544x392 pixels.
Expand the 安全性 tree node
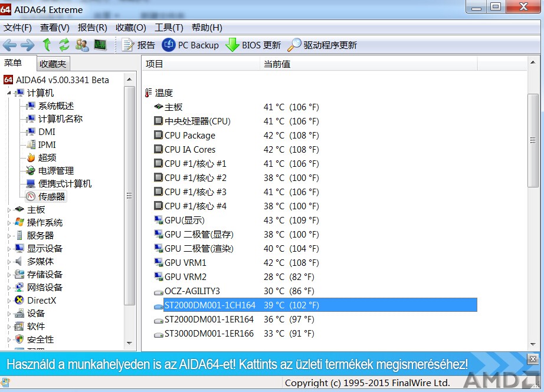[9, 340]
